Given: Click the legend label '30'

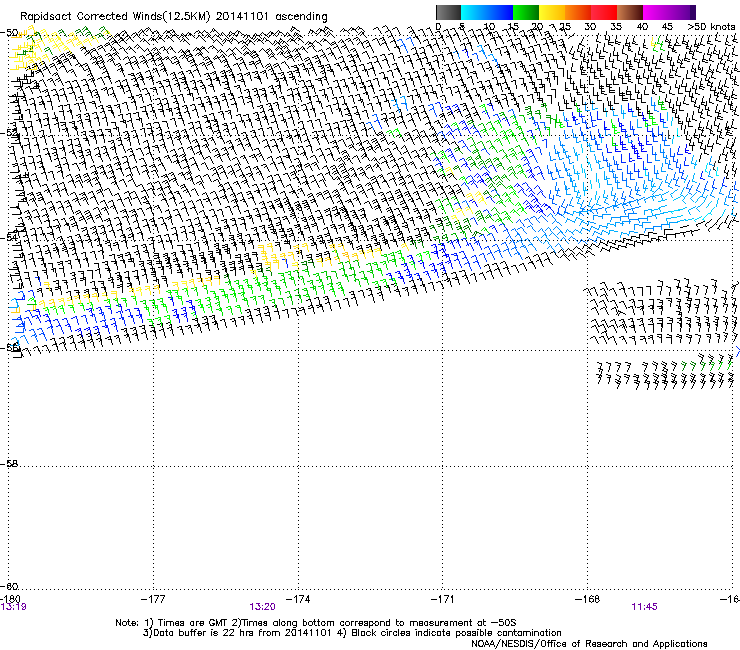Looking at the screenshot, I should [590, 27].
